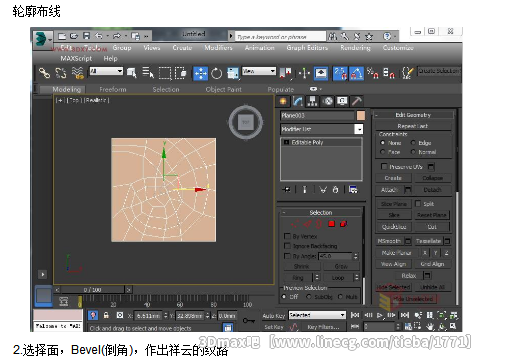Select the SubObj preview selection radio
Image resolution: width=511 pixels, height=361 pixels.
tap(308, 296)
